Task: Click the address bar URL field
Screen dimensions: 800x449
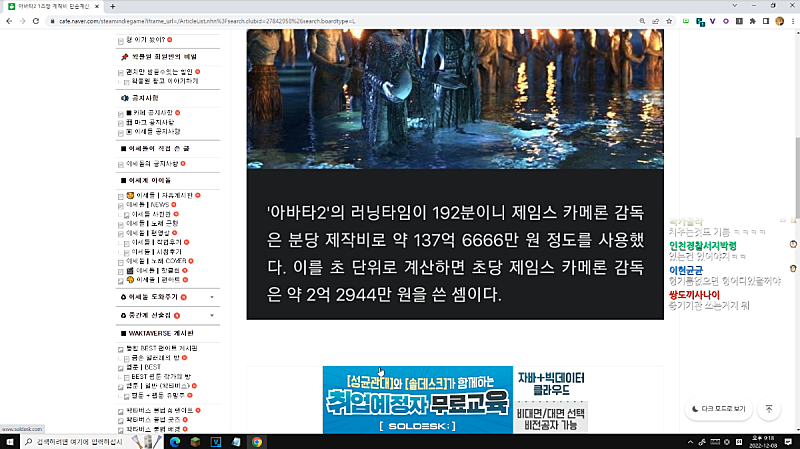Action: [342, 21]
